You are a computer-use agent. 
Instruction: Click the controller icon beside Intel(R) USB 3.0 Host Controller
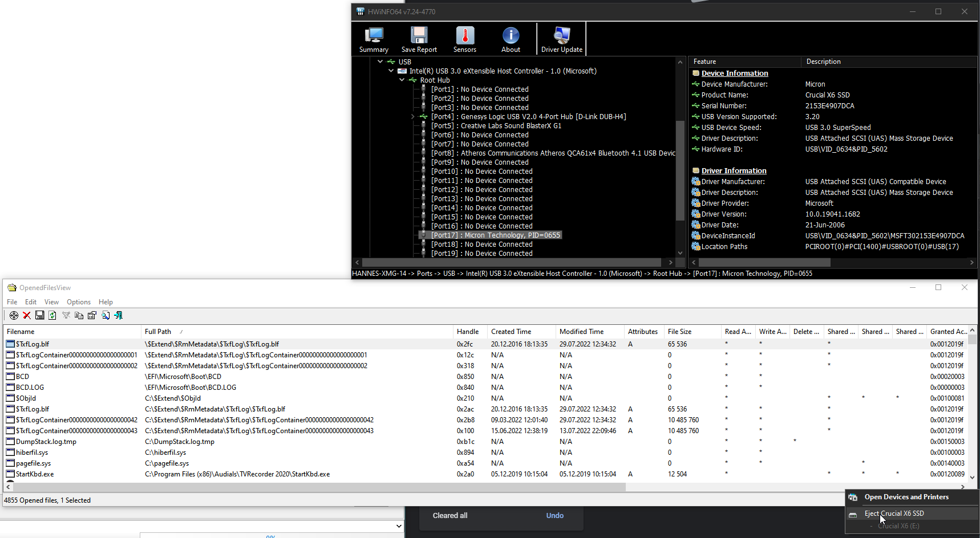click(402, 71)
